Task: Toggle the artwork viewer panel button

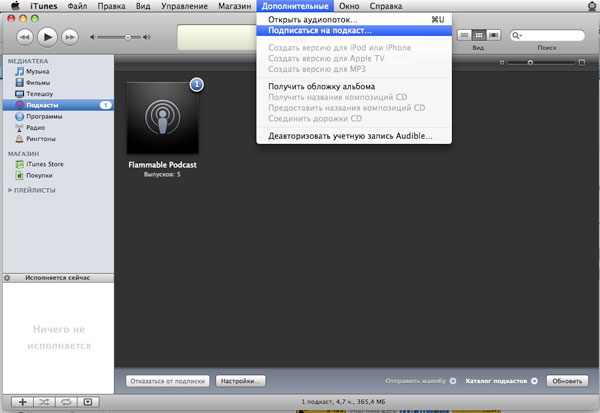Action: [x=88, y=402]
